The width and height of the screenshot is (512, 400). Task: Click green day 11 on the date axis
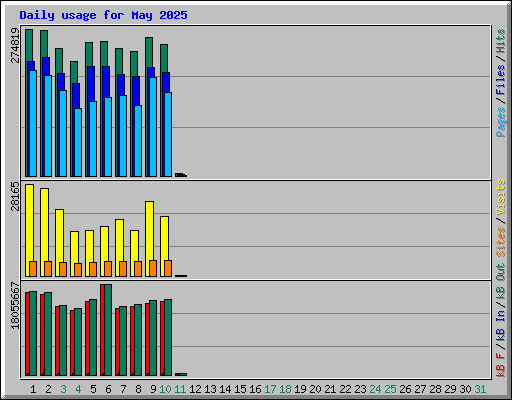[x=180, y=389]
